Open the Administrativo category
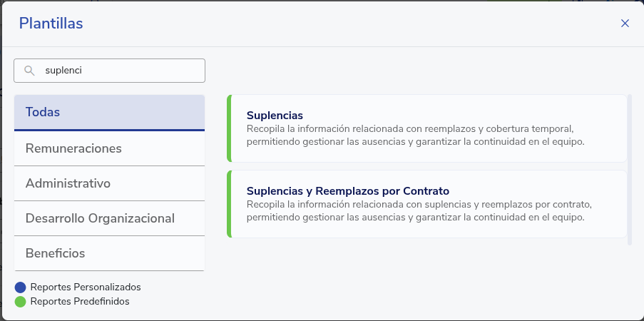The height and width of the screenshot is (321, 644). pyautogui.click(x=109, y=183)
